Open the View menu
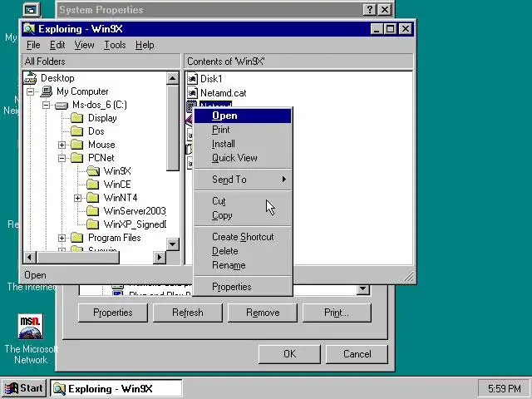This screenshot has width=532, height=399. click(x=85, y=45)
